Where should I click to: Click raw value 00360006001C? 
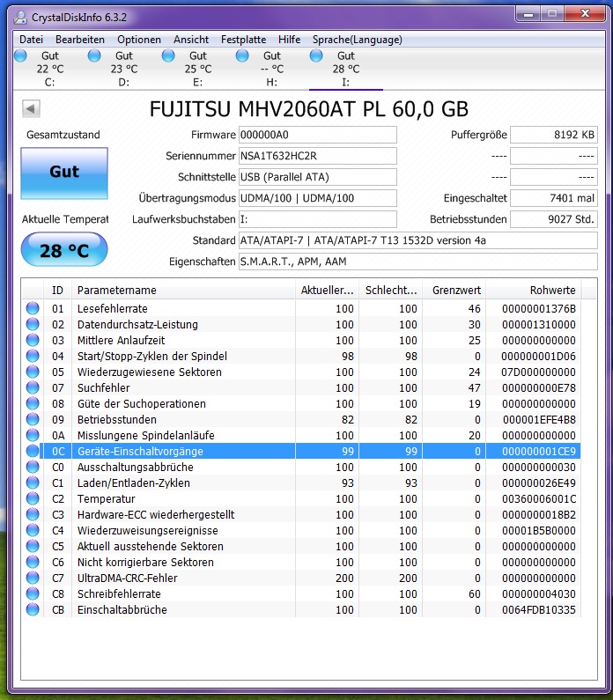(538, 498)
